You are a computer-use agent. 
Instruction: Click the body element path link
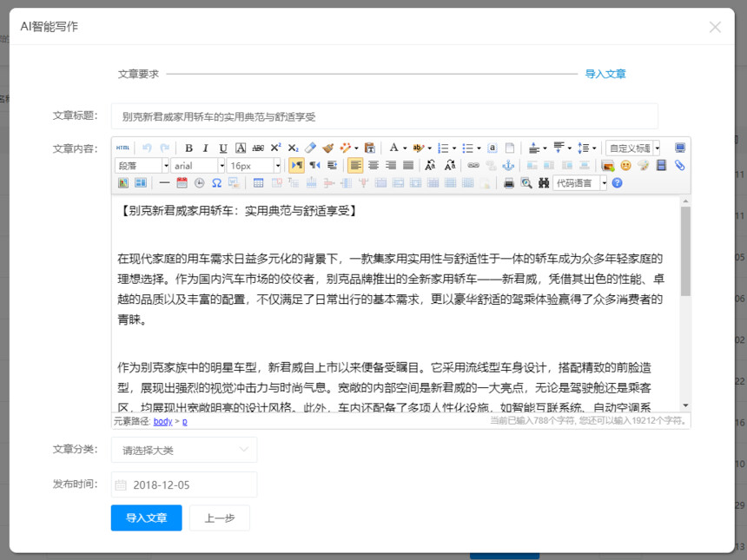point(162,421)
